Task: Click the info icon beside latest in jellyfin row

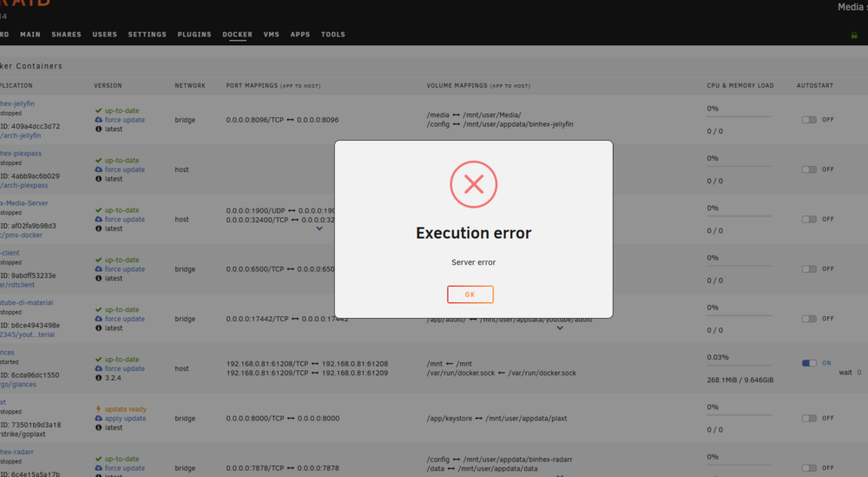Action: (x=99, y=129)
